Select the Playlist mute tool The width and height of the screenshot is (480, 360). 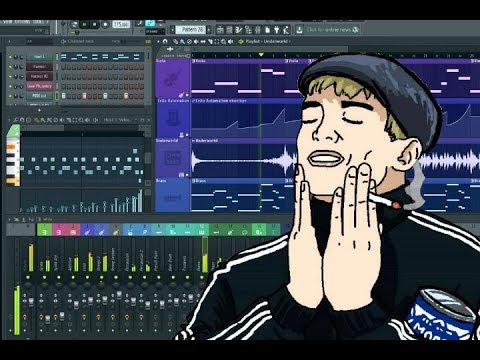click(x=196, y=41)
